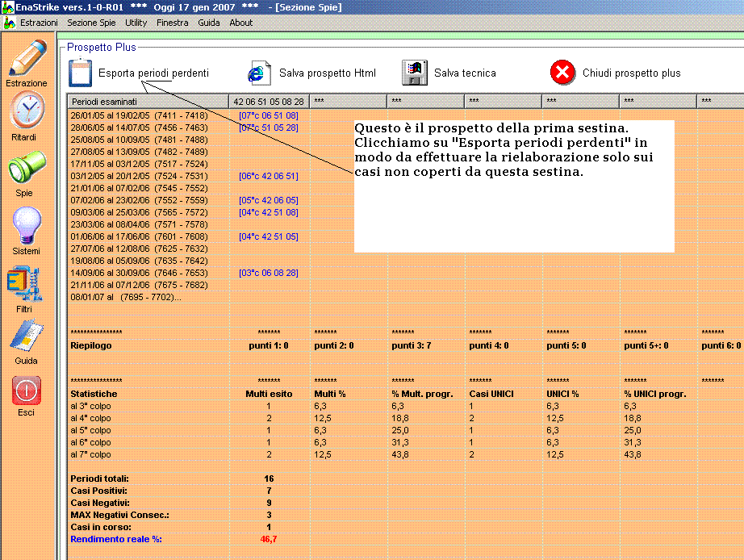744x560 pixels.
Task: Click result [06°c 42 06 51]
Action: click(x=269, y=176)
